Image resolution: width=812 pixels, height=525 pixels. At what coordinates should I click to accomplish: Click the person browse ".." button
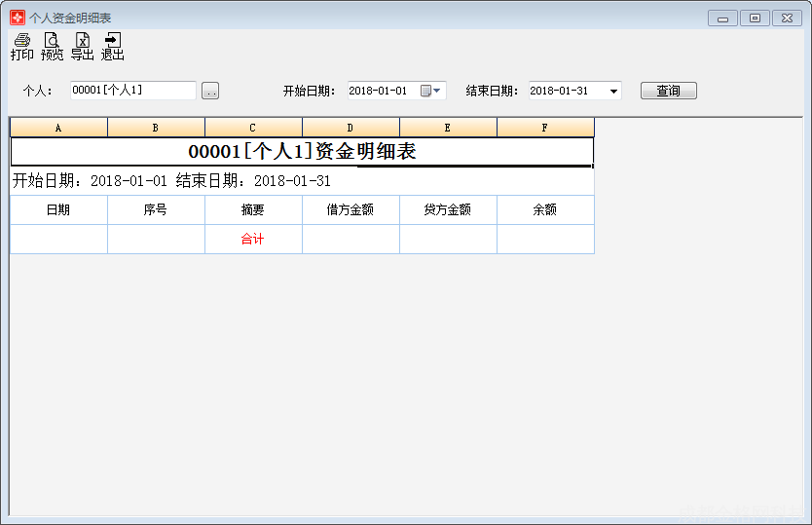[210, 91]
